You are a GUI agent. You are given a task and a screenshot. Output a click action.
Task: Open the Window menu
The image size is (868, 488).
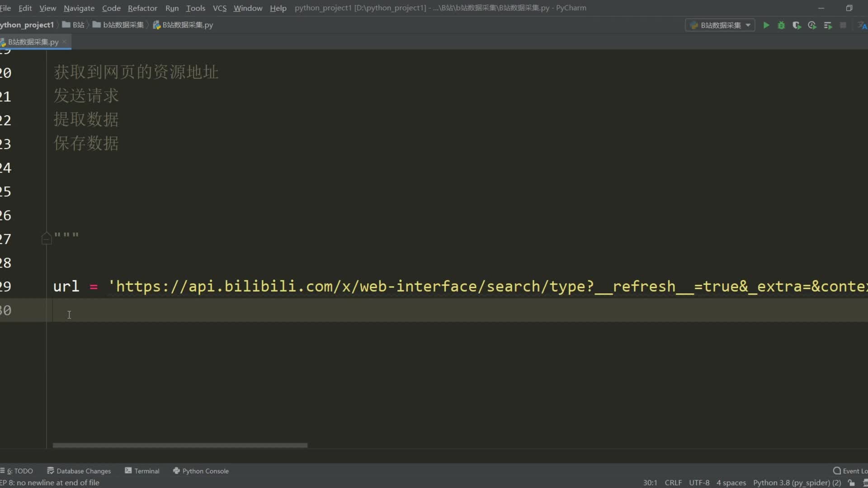[x=248, y=8]
